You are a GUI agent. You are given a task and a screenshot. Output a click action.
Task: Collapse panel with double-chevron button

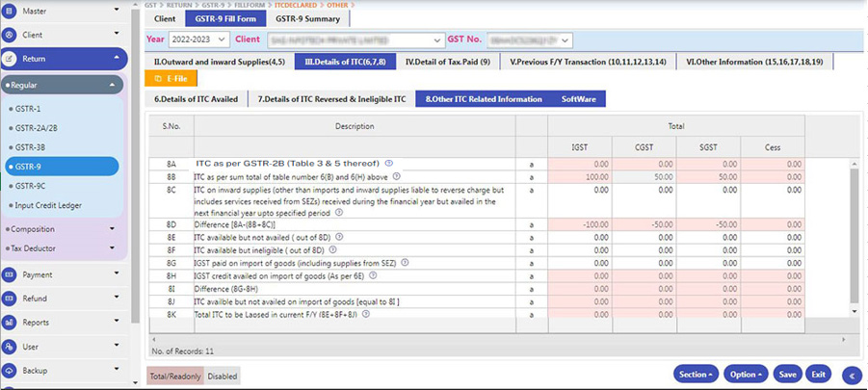tap(850, 375)
